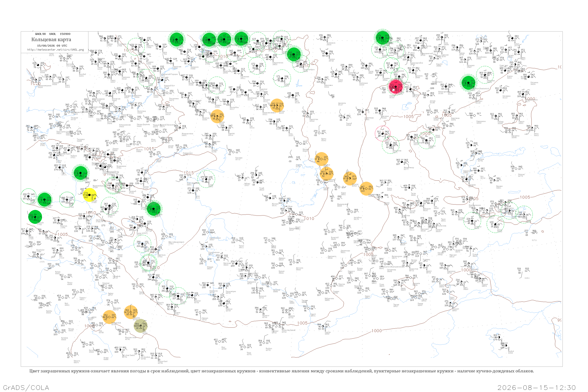This screenshot has height=392, width=588.
Task: Click the station label "Karbalaa 40656"
Action: pos(64,339)
